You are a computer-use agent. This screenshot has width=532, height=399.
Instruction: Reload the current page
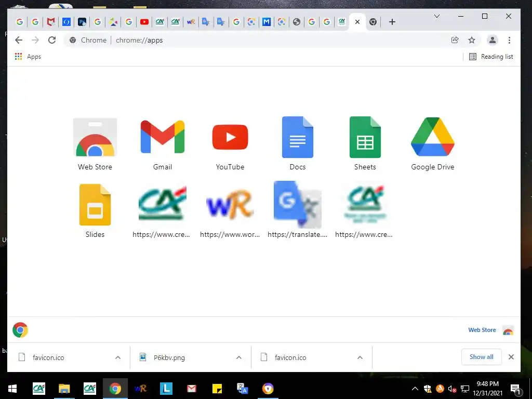point(52,40)
